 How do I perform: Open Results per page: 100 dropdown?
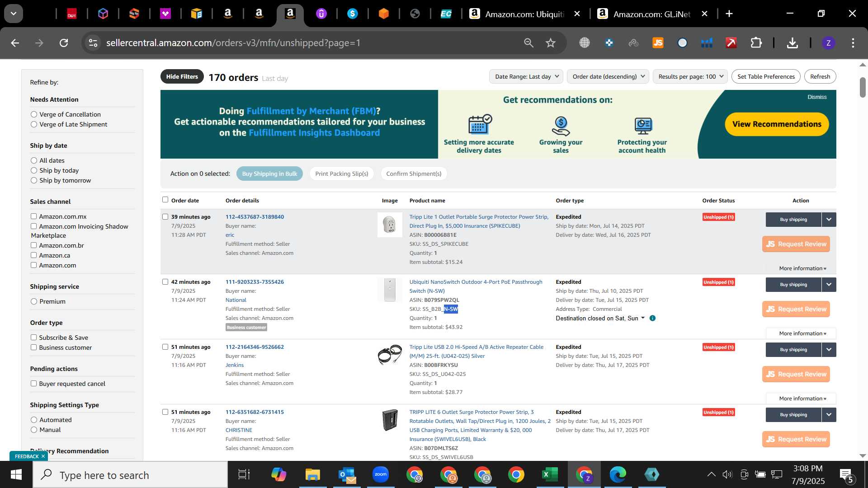click(690, 76)
